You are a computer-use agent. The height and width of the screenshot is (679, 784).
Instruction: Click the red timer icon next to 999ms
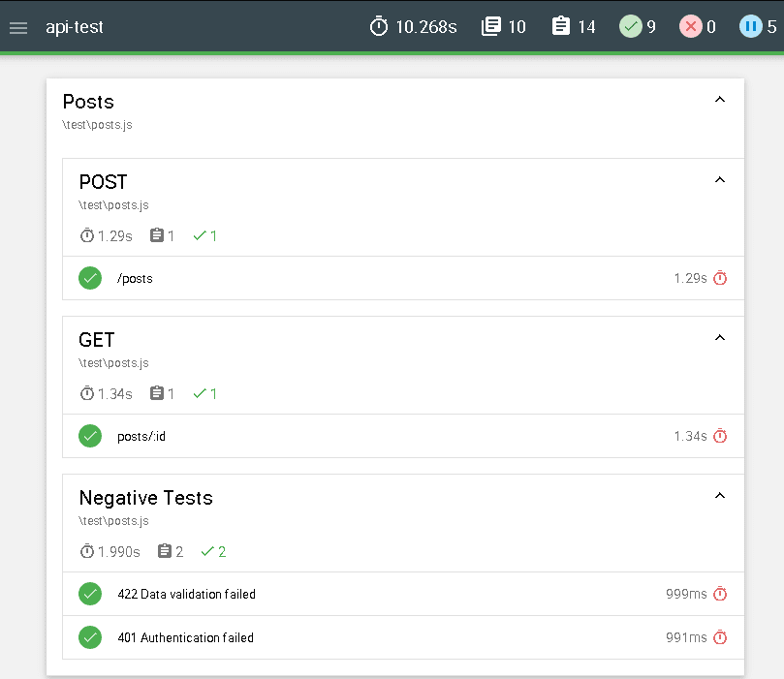(x=720, y=594)
